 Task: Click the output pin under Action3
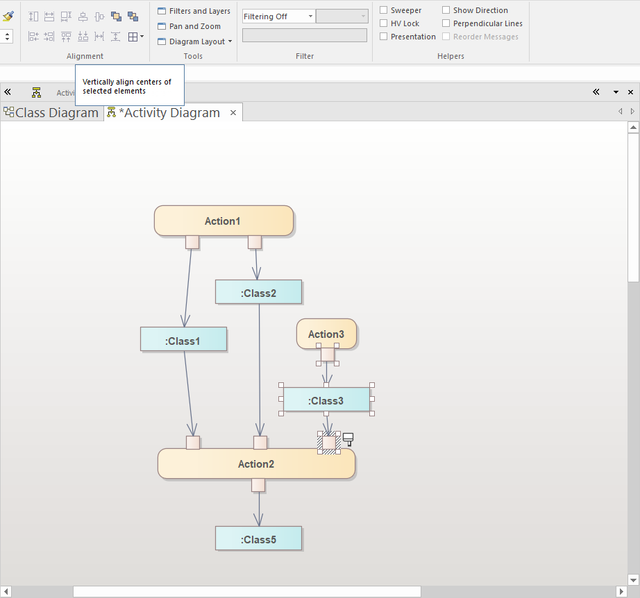328,354
